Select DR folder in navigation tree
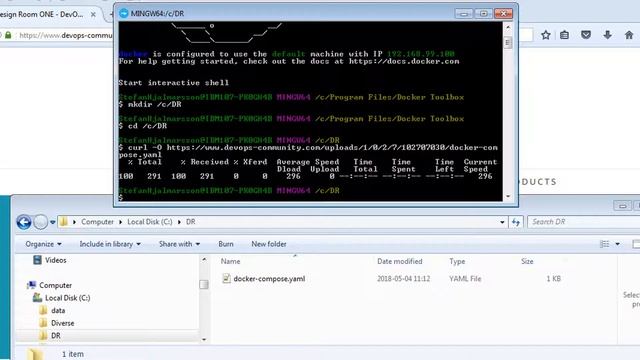640x360 pixels. point(56,336)
